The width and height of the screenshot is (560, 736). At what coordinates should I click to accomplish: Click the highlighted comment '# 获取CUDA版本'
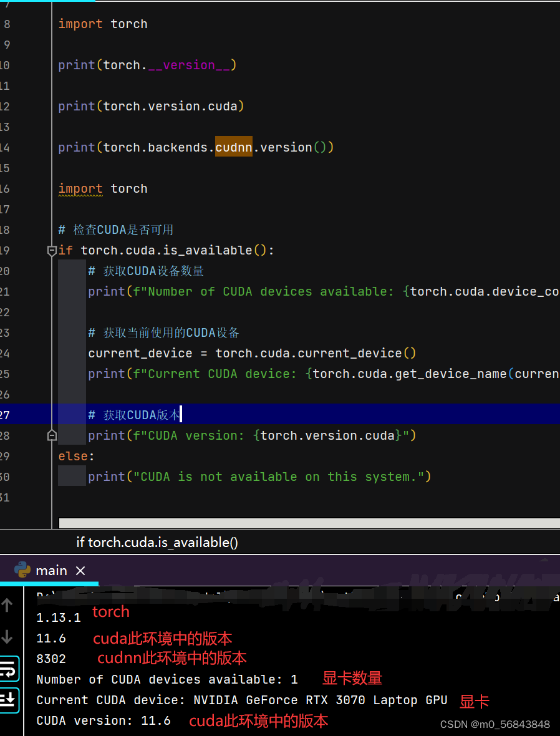pos(134,415)
